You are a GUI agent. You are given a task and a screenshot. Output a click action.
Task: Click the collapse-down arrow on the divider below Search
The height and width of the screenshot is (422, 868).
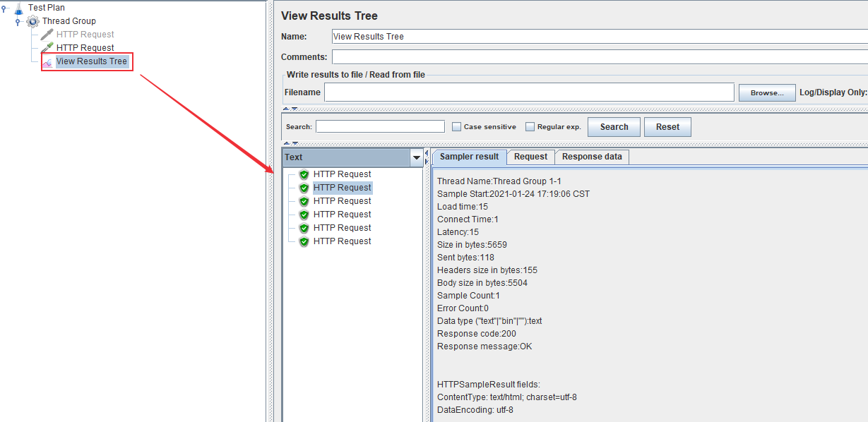point(294,143)
